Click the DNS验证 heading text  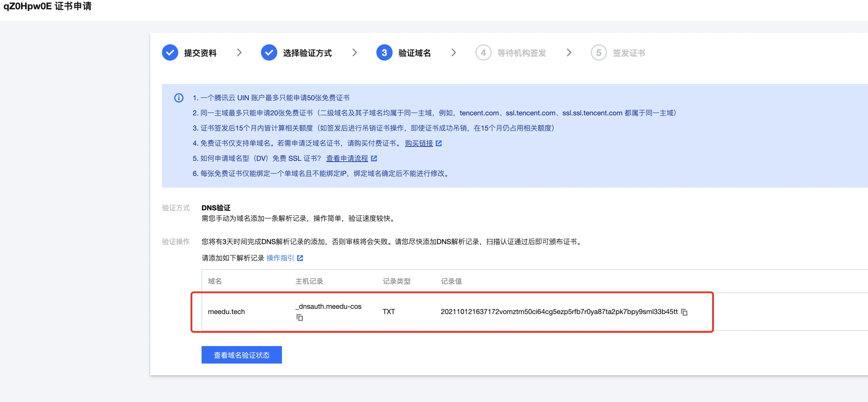tap(216, 208)
